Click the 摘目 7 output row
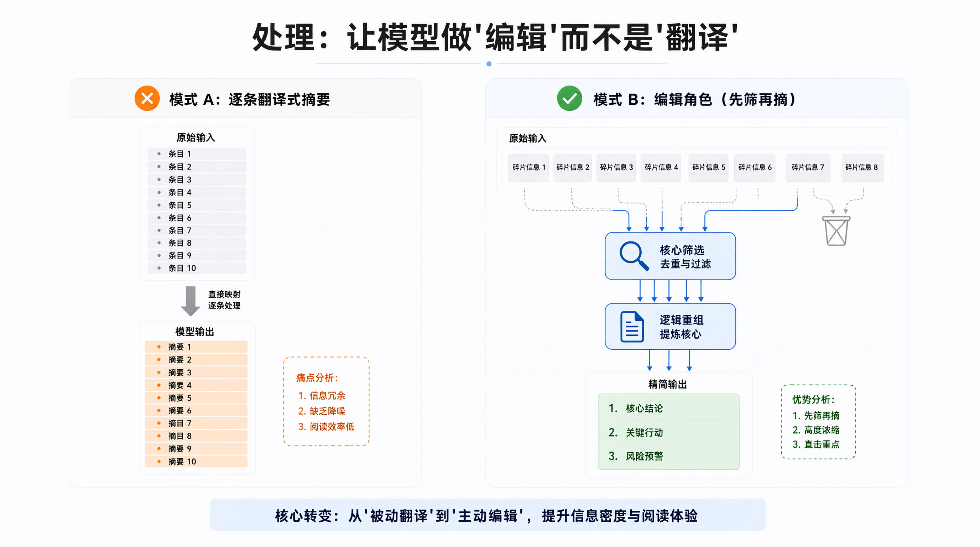Viewport: 980px width, 547px height. click(x=196, y=423)
